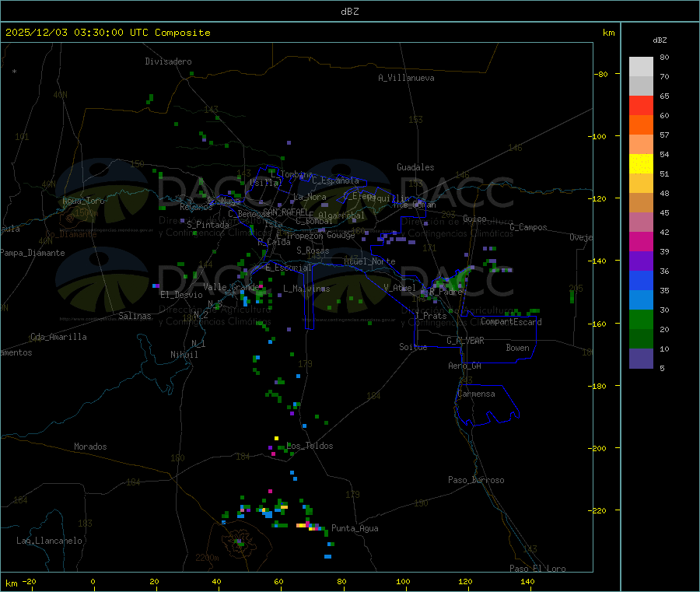The height and width of the screenshot is (592, 700).
Task: Click the magenta 42 dBZ legend swatch
Action: point(641,241)
